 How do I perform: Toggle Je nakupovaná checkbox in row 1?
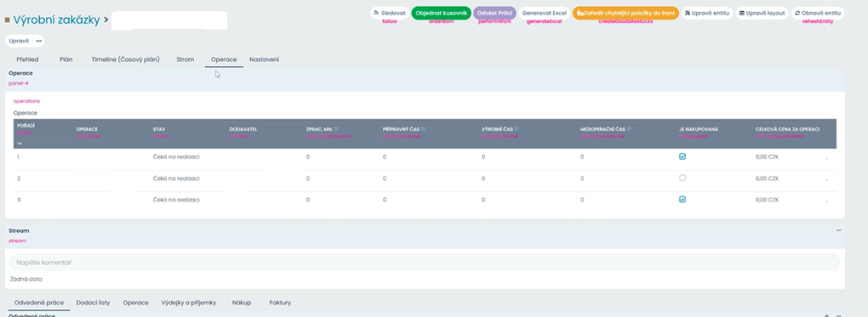point(682,157)
